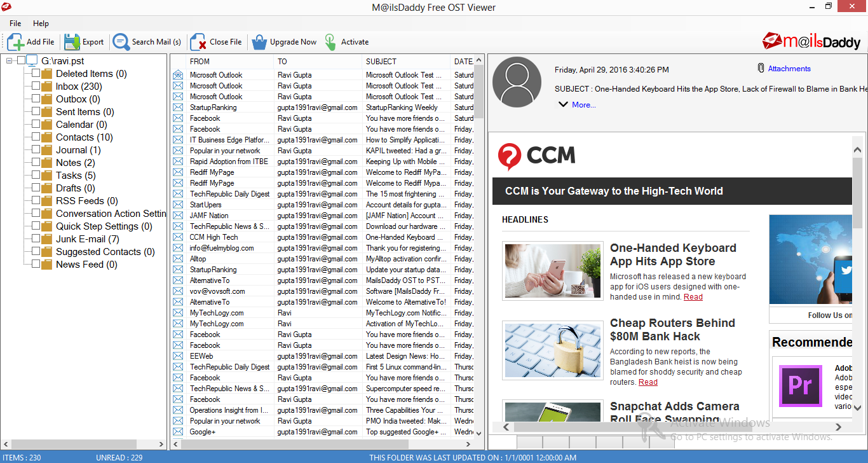Sort by the DATE column header
This screenshot has height=463, width=868.
coord(463,62)
